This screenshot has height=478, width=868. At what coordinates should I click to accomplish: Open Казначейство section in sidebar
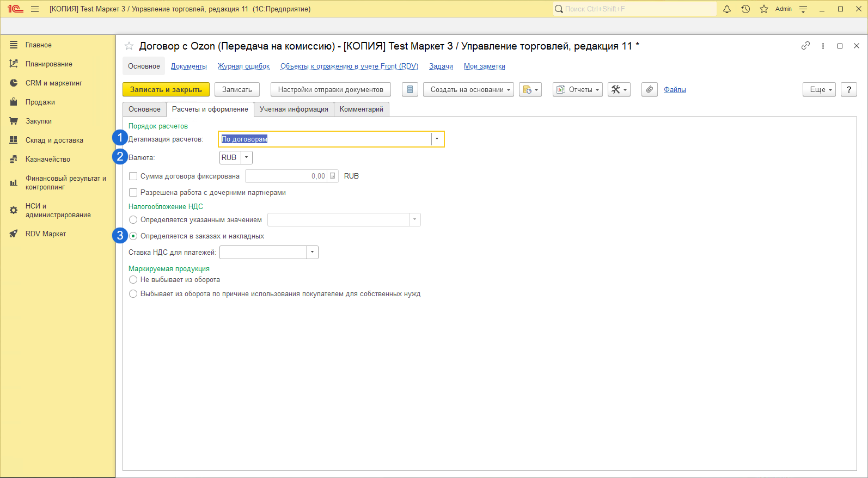(58, 160)
